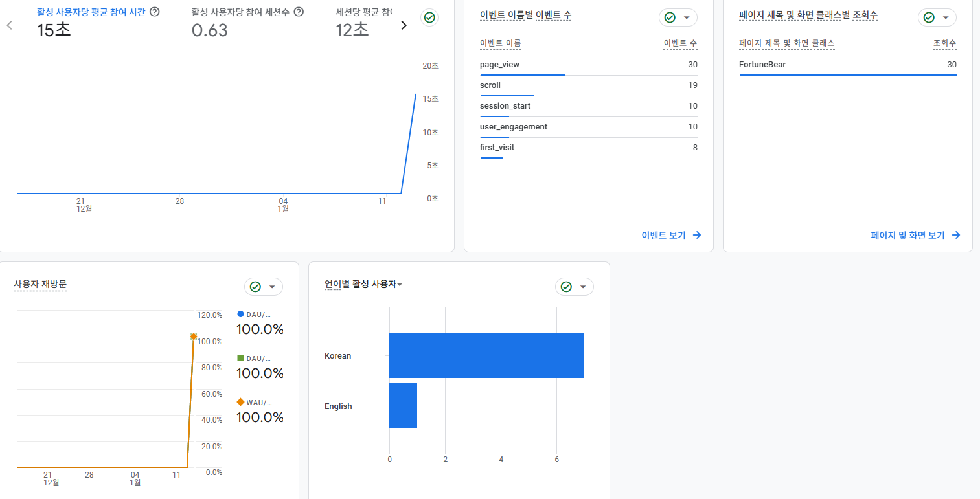Image resolution: width=980 pixels, height=499 pixels.
Task: Click green check status icon on engagement time card
Action: coord(429,17)
